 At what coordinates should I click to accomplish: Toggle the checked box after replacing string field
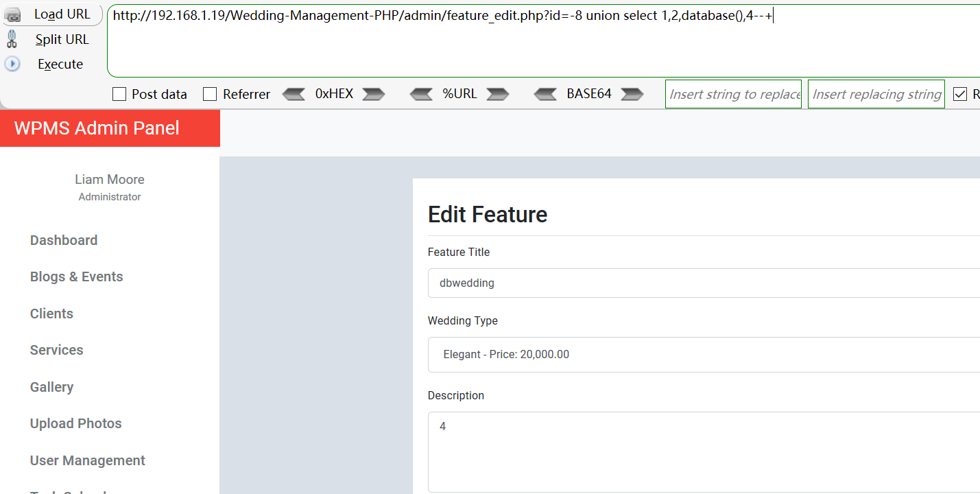960,94
